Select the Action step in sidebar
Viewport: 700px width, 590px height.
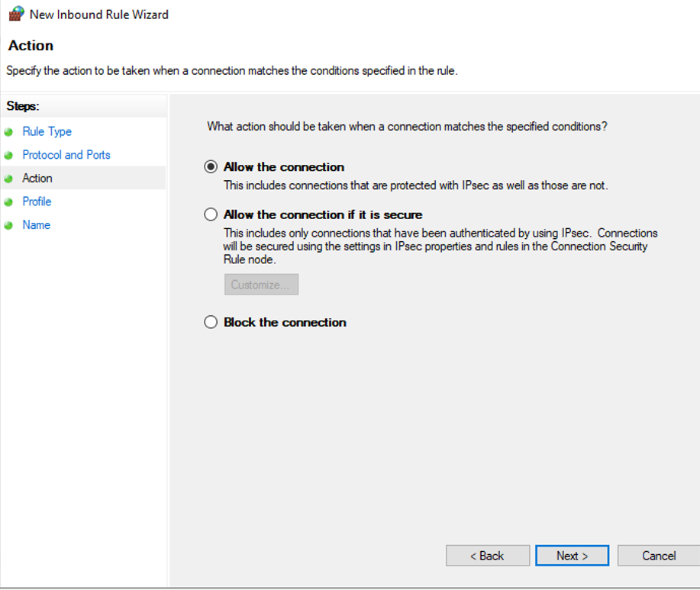tap(37, 178)
